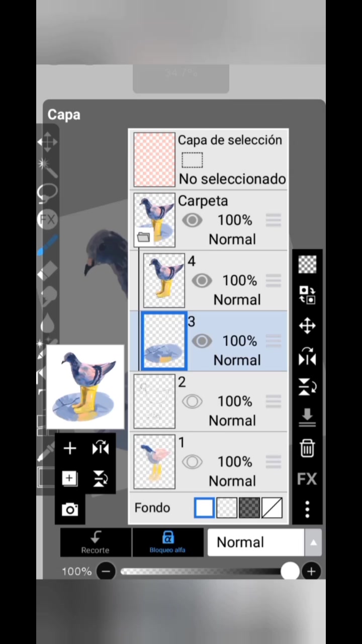This screenshot has width=362, height=644.
Task: Toggle Bloqueo alfa lock
Action: 167,542
